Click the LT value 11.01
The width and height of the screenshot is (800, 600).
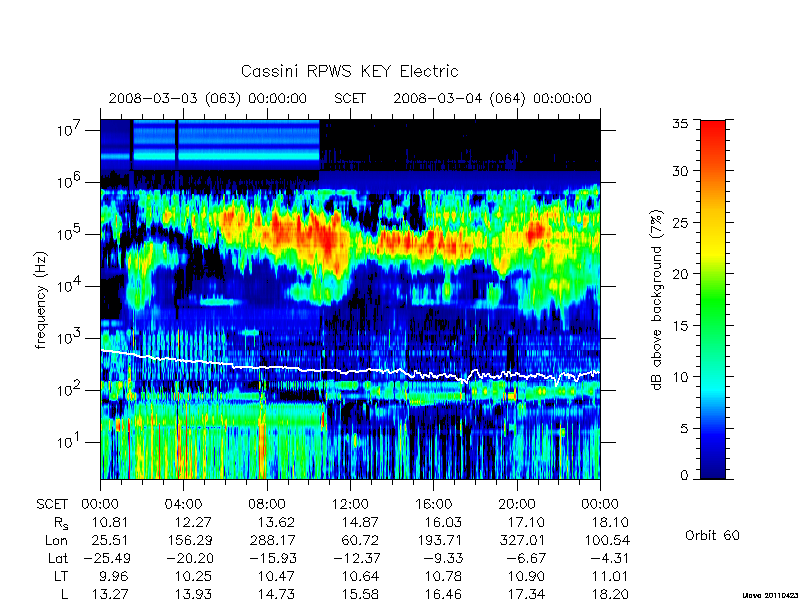(609, 577)
